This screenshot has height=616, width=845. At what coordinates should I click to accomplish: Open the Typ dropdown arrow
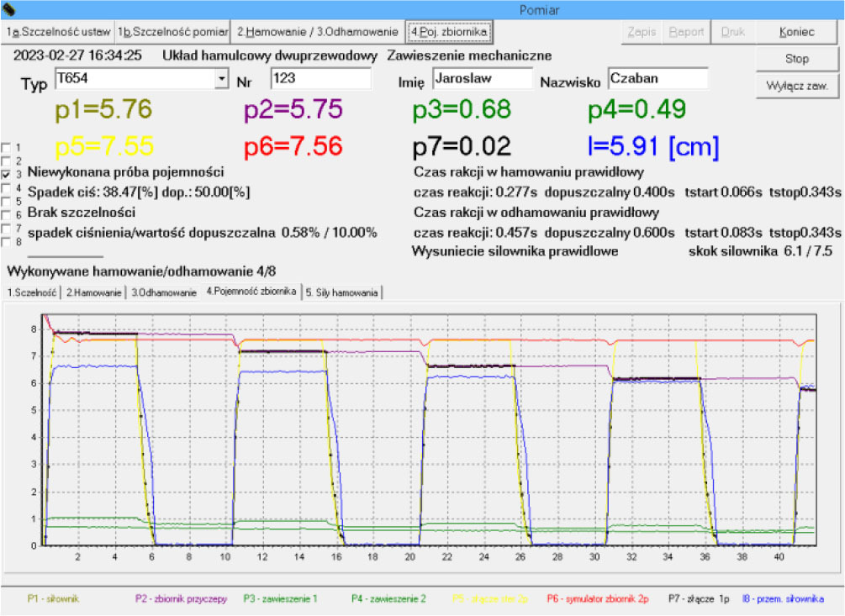tap(222, 79)
